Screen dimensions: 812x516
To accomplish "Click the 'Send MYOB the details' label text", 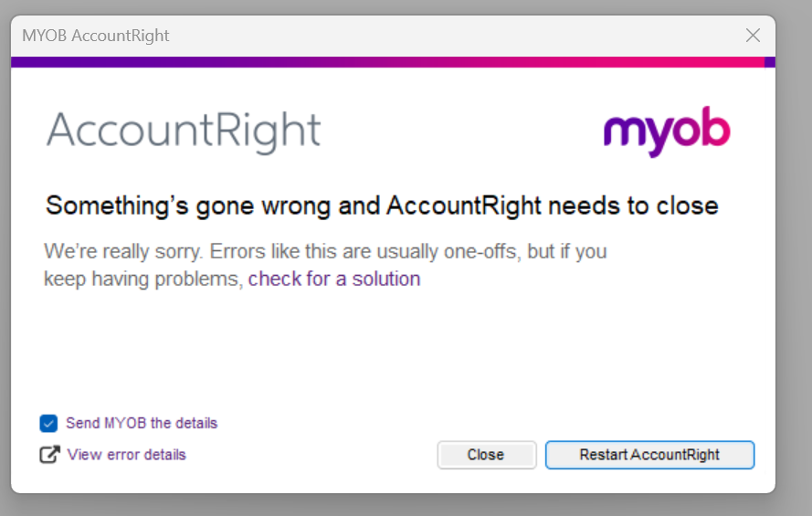I will tap(142, 423).
